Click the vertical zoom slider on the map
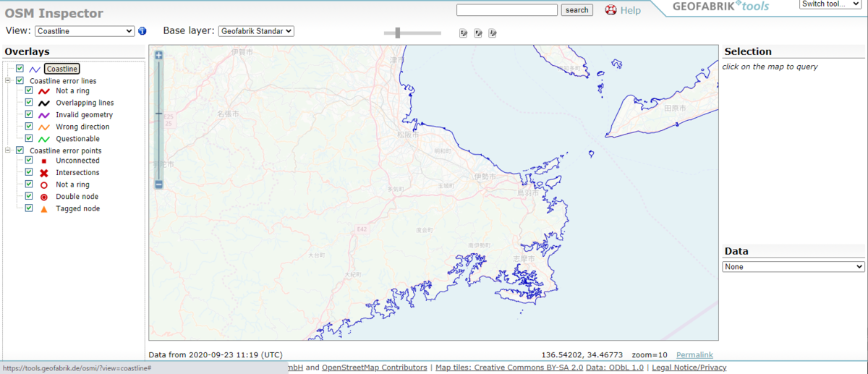The image size is (868, 374). (159, 114)
